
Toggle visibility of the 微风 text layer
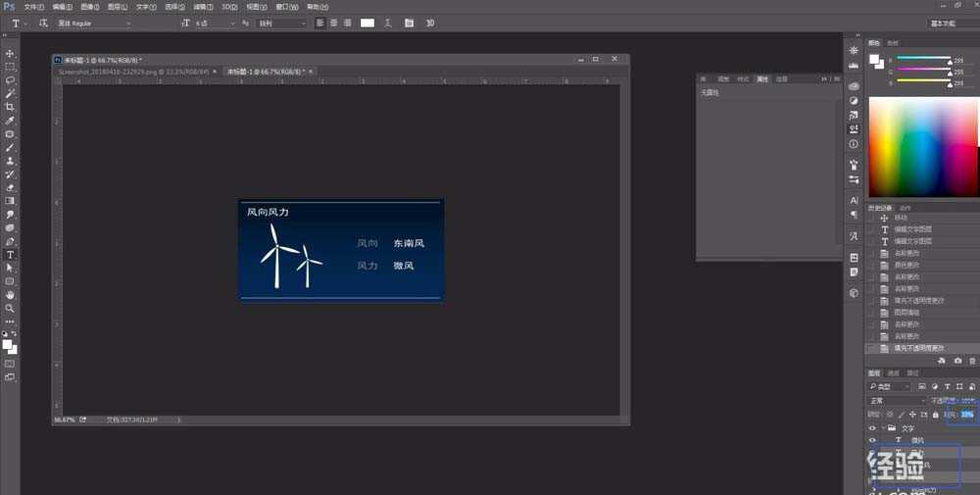[872, 441]
